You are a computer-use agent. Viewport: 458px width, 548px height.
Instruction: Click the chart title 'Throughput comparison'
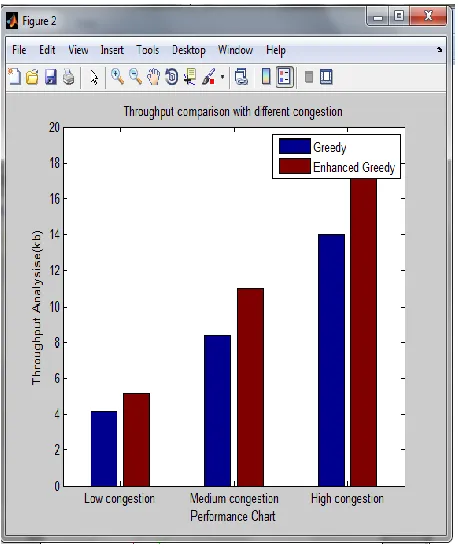pos(233,112)
